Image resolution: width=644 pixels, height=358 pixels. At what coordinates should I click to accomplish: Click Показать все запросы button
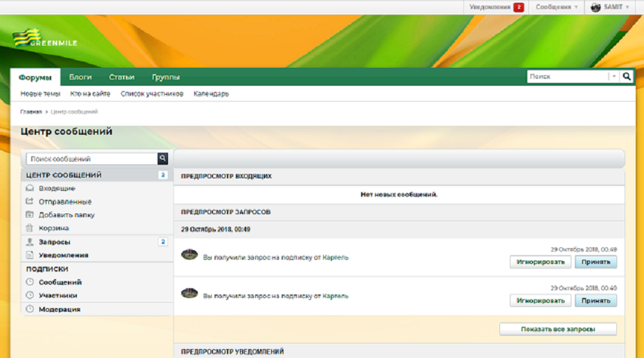(558, 329)
